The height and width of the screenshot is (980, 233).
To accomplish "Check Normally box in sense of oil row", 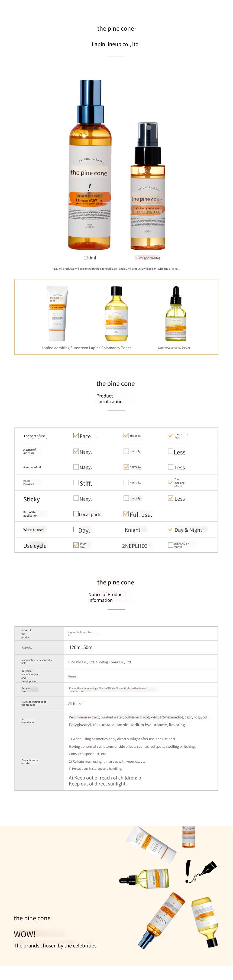I will (126, 467).
